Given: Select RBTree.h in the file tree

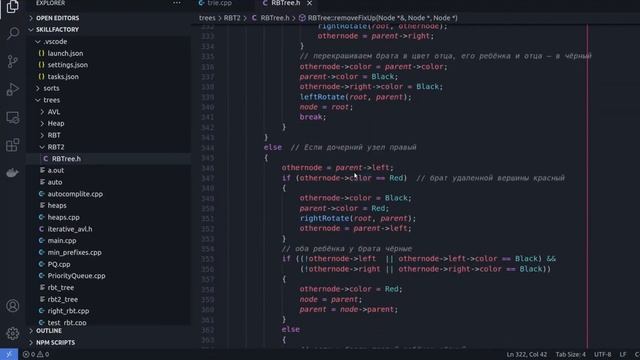Looking at the screenshot, I should (66, 159).
